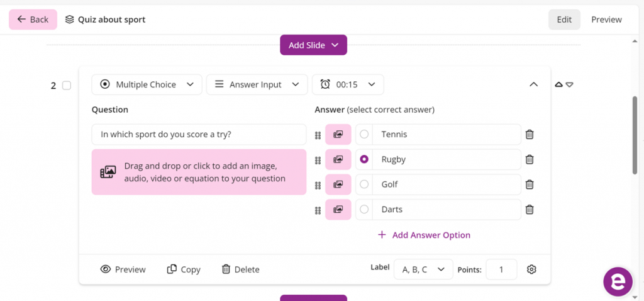
Task: Open the Multiple Choice type dropdown
Action: coord(147,84)
